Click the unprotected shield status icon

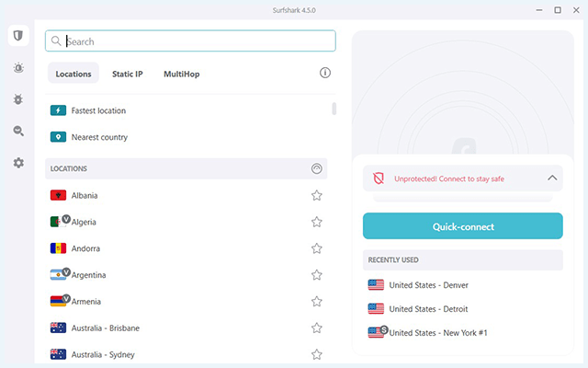(379, 178)
